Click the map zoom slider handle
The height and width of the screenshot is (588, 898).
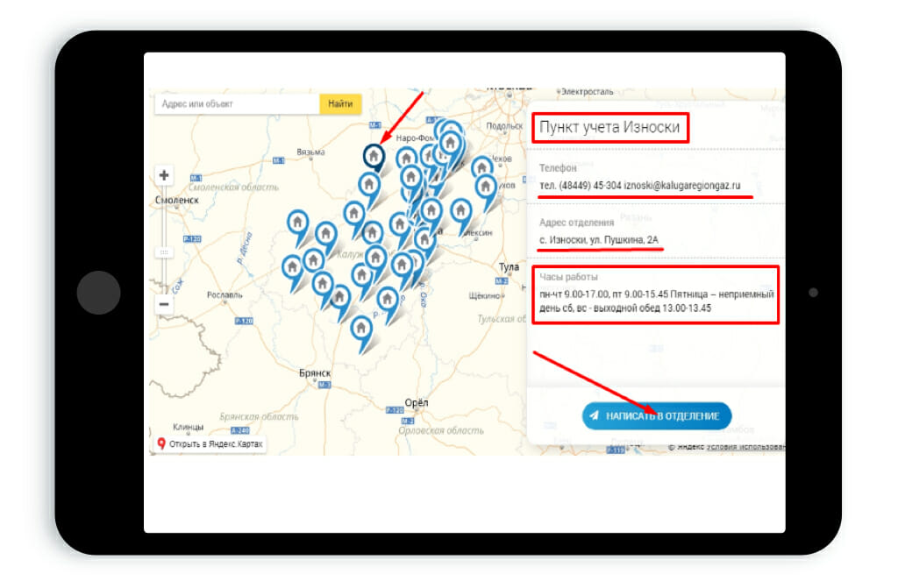(164, 251)
